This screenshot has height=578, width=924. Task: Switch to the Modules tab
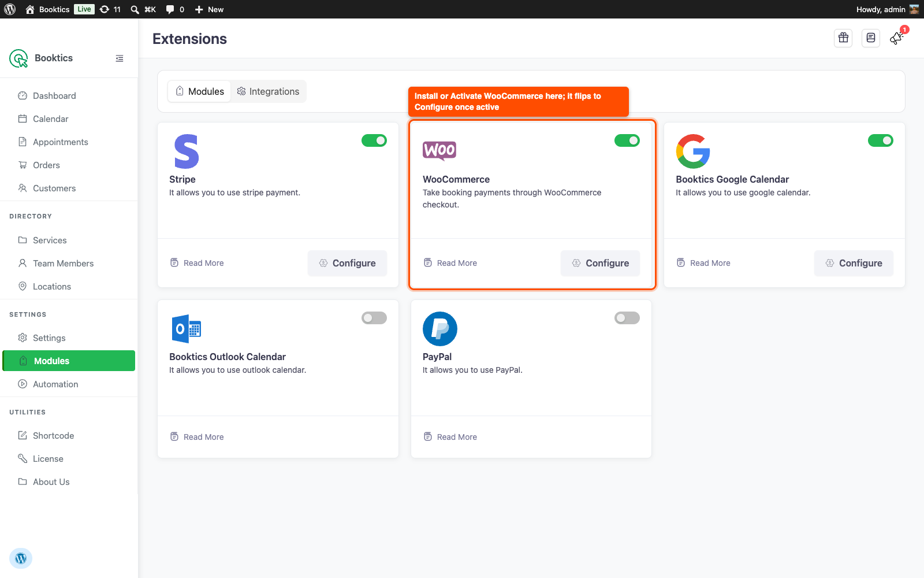pos(200,91)
